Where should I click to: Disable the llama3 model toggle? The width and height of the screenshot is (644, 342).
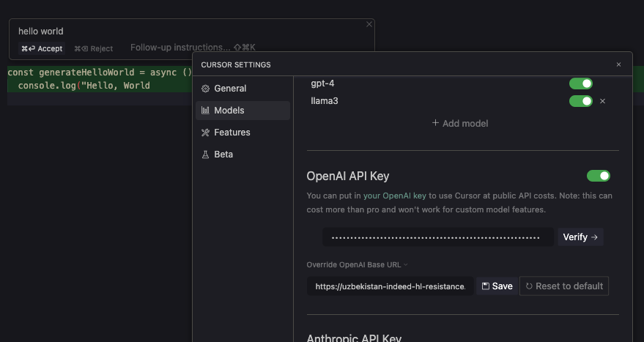coord(581,101)
